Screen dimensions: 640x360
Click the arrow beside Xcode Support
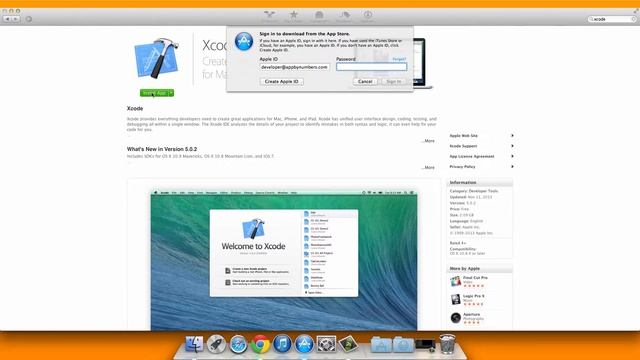click(512, 146)
